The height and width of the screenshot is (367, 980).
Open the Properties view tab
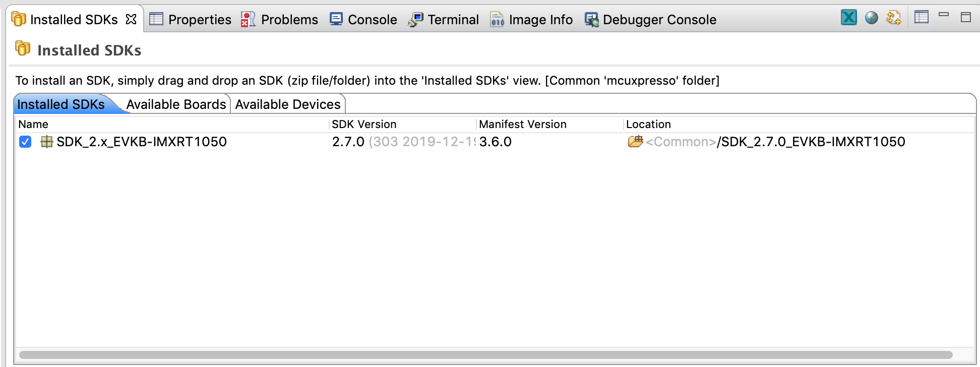(x=191, y=20)
